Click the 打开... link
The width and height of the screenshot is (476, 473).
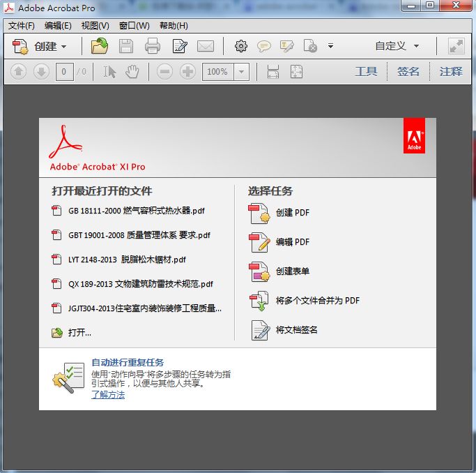point(71,333)
